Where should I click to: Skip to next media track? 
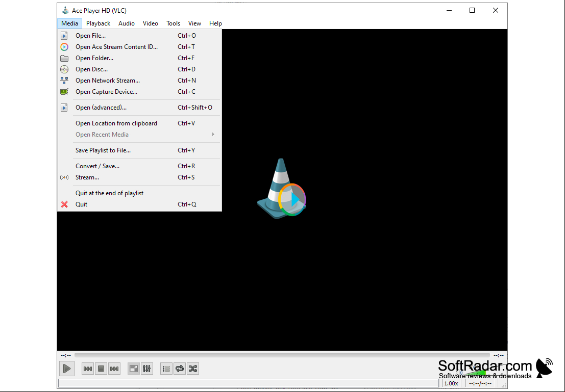point(114,369)
